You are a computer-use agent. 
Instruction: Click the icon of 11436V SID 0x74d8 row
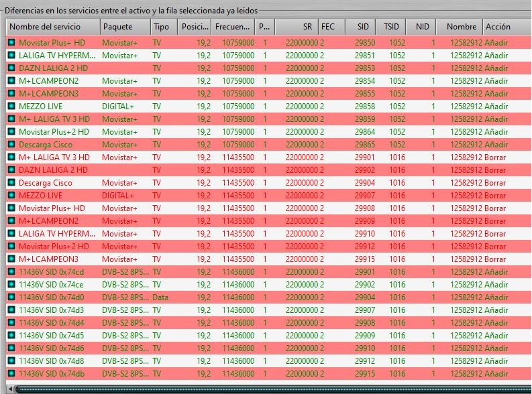pos(11,360)
